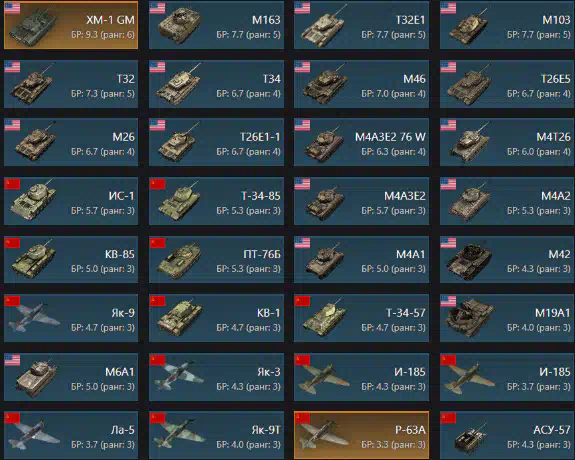Click the M46 tank icon
This screenshot has height=460, width=575.
coord(325,85)
